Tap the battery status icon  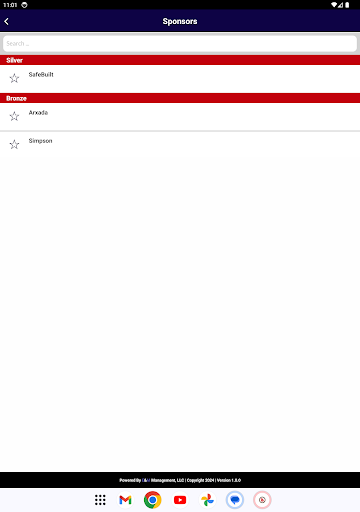coord(347,5)
